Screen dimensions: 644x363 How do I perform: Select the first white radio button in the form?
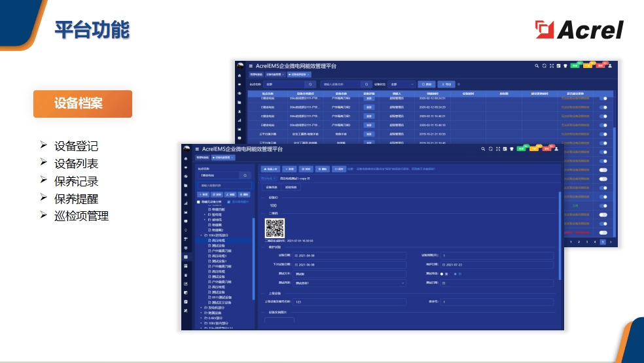click(442, 274)
